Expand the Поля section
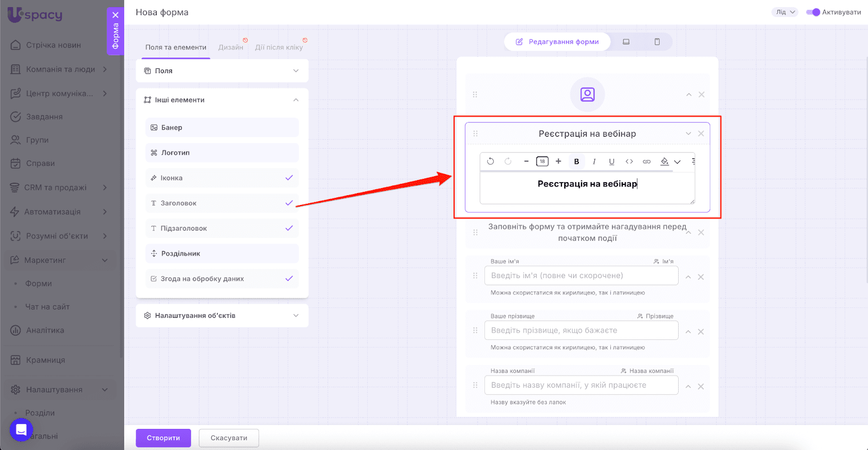This screenshot has width=868, height=450. pyautogui.click(x=222, y=71)
